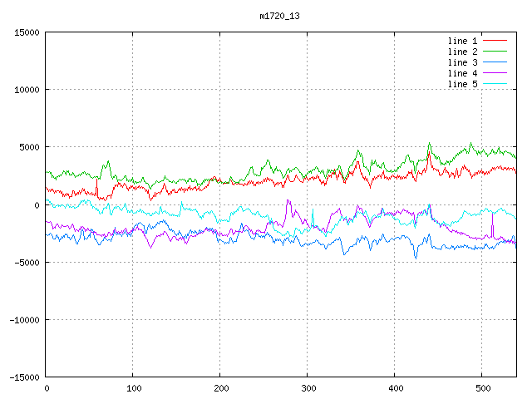Click purple line sample in legend

point(495,73)
